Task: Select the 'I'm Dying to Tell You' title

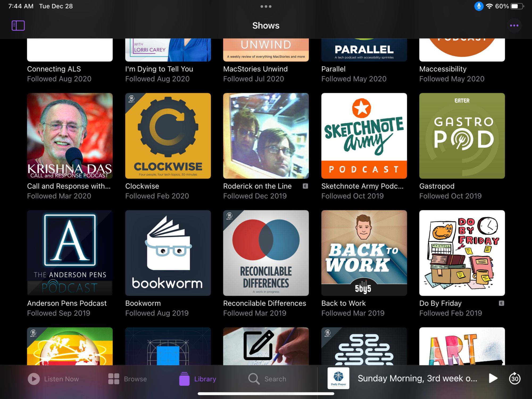Action: (159, 69)
